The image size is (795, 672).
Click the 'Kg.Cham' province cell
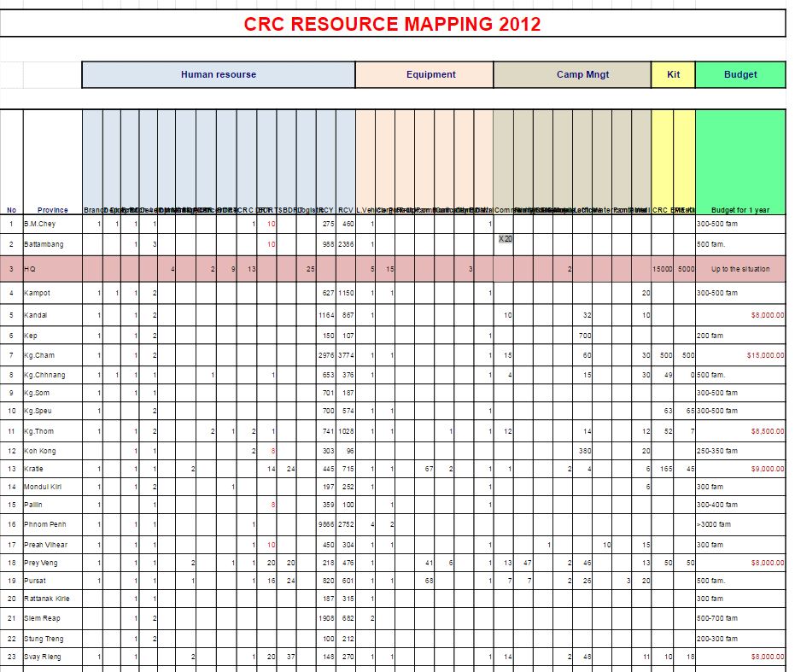coord(53,355)
